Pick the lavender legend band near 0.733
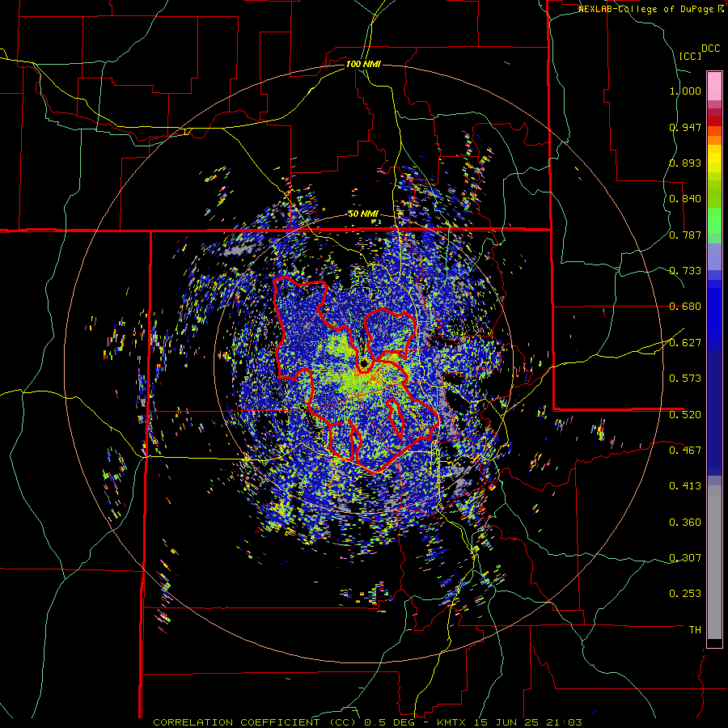Screen dimensions: 728x728 pos(714,256)
